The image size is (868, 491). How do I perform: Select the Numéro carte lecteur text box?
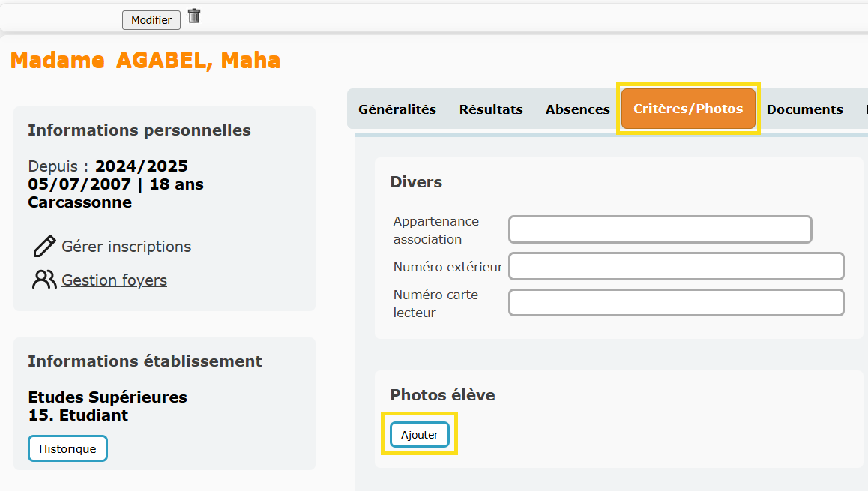[x=676, y=303]
